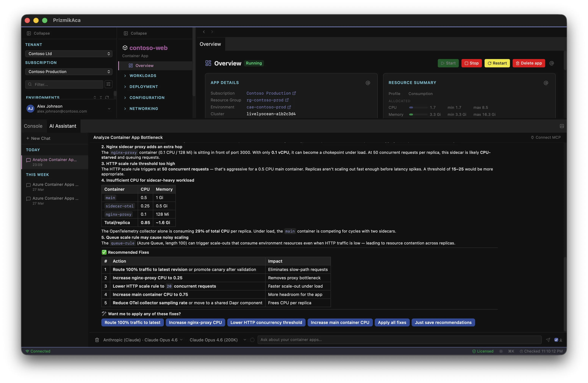The image size is (588, 383).
Task: Switch to the Console tab
Action: 33,126
